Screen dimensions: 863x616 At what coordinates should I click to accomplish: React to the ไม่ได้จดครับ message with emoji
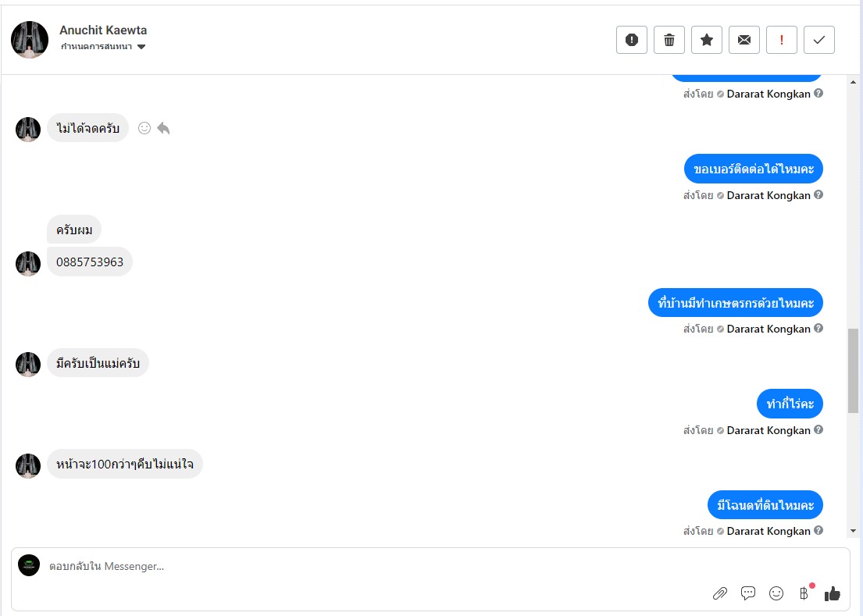click(144, 128)
